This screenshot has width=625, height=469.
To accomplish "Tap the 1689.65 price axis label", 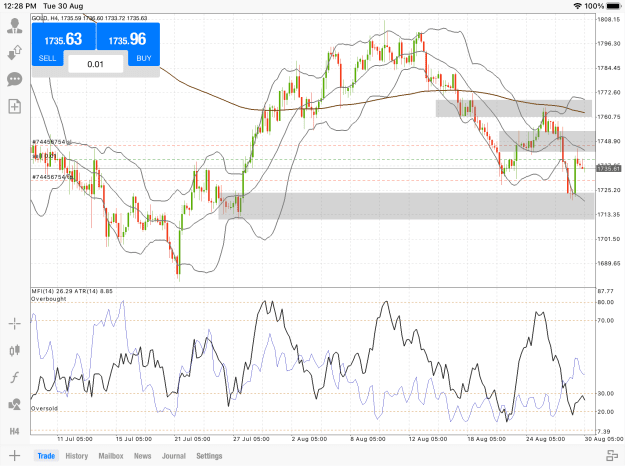I will [x=608, y=263].
